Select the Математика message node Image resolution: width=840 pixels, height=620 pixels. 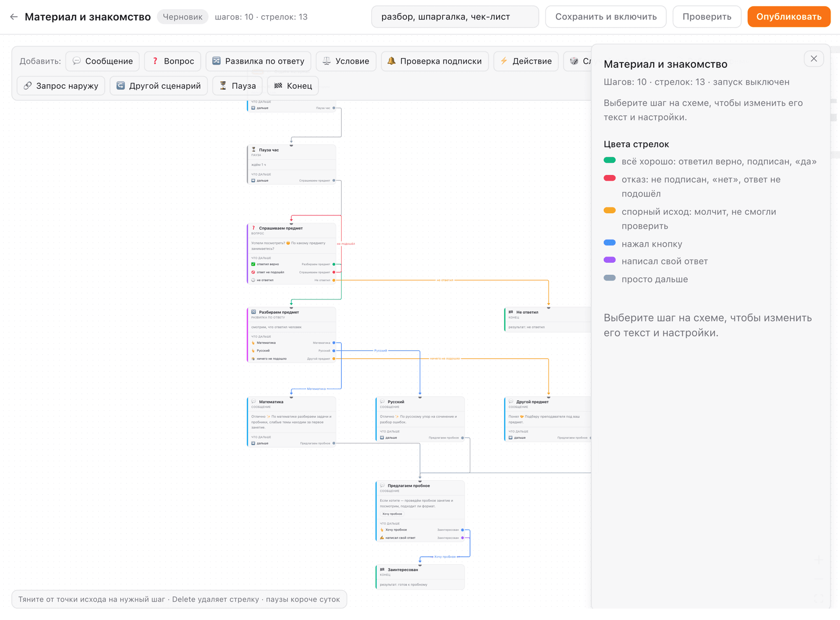[291, 421]
